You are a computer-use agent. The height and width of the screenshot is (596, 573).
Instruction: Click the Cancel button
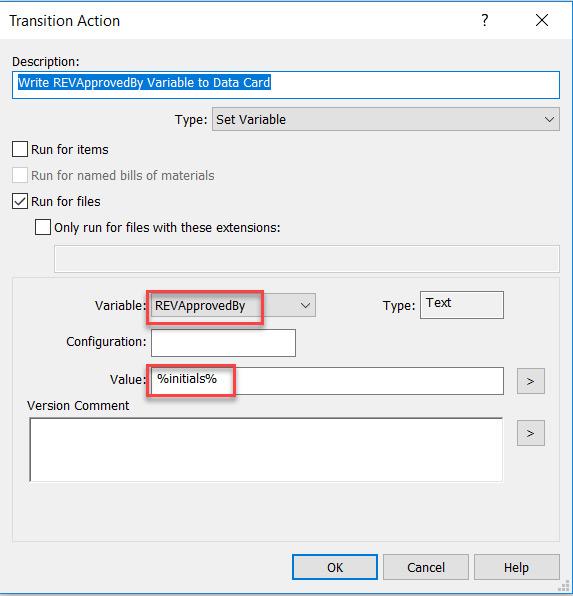(x=426, y=567)
